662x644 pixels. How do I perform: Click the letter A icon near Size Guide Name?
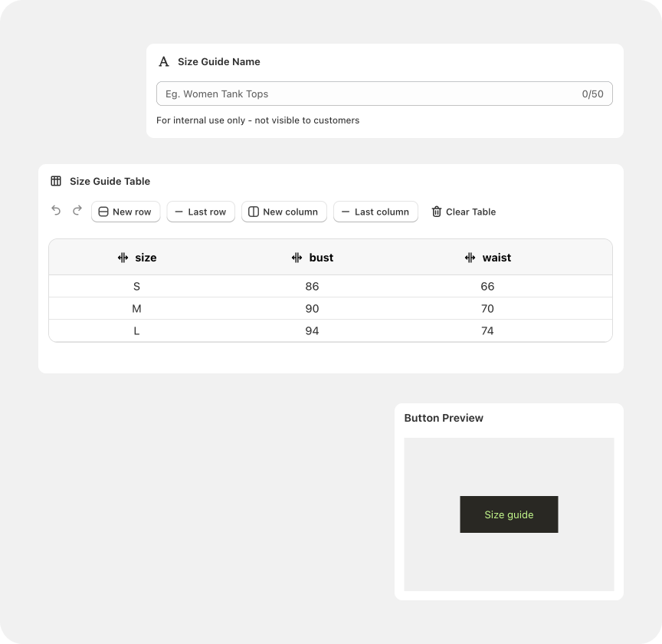click(x=162, y=61)
